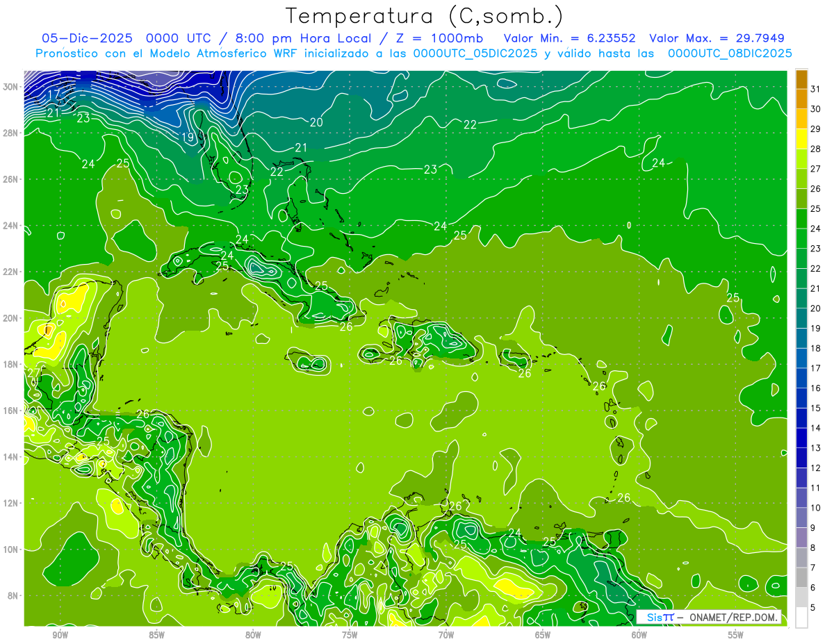Click the gray colorbar segment between 6 and 7
Image resolution: width=834 pixels, height=644 pixels.
pos(801,577)
